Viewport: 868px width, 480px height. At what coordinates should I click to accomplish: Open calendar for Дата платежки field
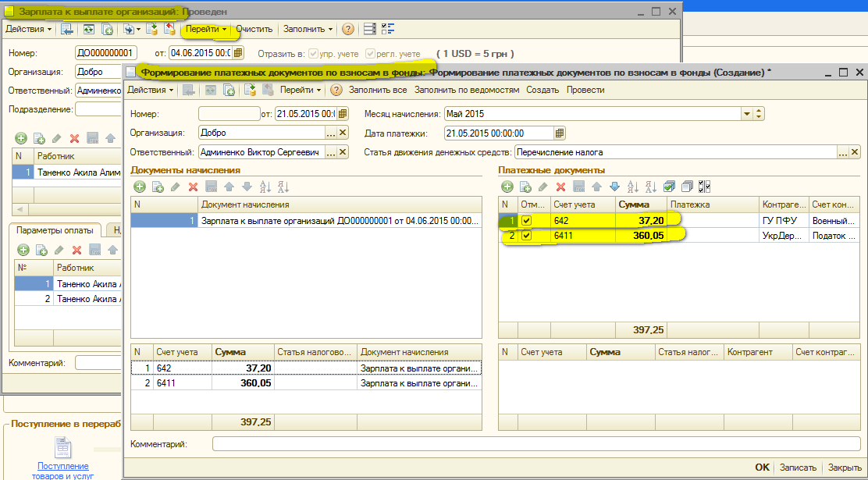click(x=560, y=133)
